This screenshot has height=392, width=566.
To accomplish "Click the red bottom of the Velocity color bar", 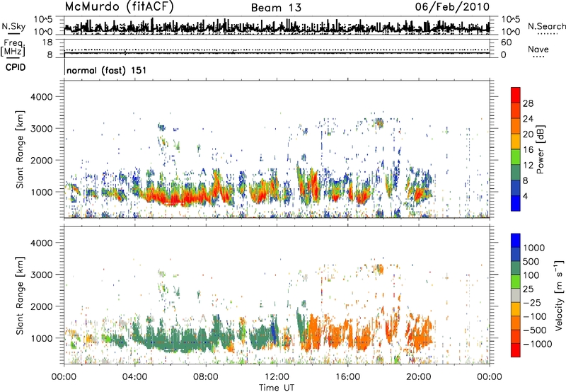I will tap(516, 350).
